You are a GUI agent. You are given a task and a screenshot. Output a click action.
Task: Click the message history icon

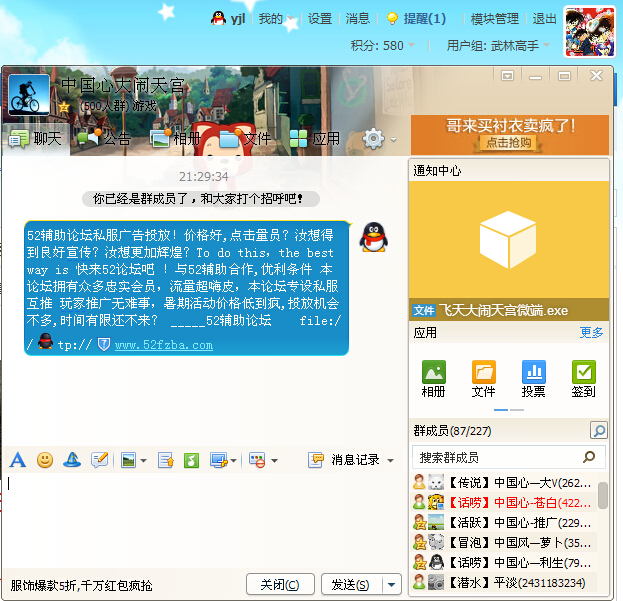[x=315, y=460]
